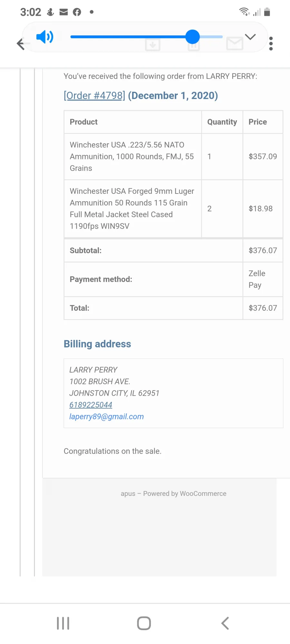This screenshot has height=644, width=290.
Task: Tap the back arrow in the top bar
Action: coord(21,44)
